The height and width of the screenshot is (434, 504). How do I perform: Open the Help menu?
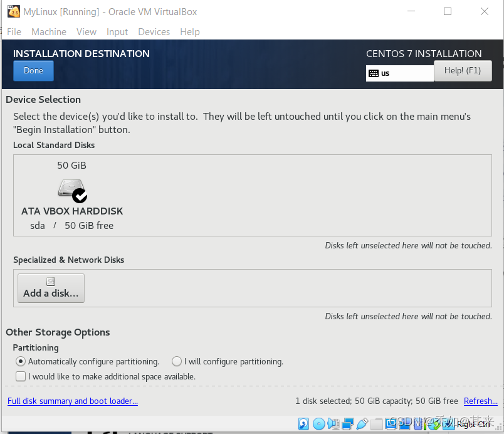(190, 32)
